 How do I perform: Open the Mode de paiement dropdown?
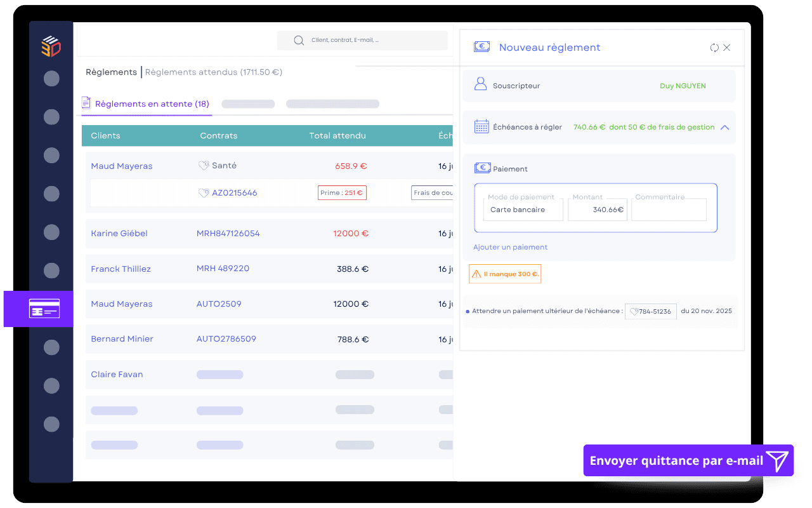(523, 208)
